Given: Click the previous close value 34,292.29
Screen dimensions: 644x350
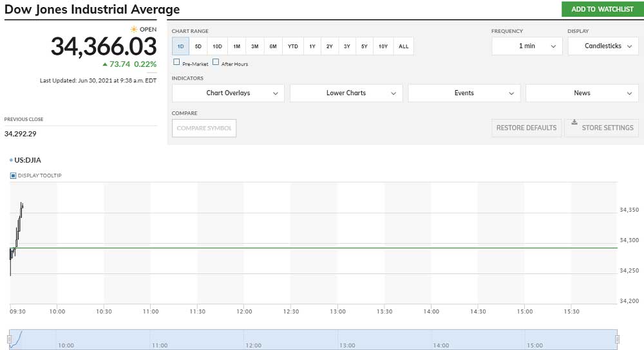Looking at the screenshot, I should [20, 134].
